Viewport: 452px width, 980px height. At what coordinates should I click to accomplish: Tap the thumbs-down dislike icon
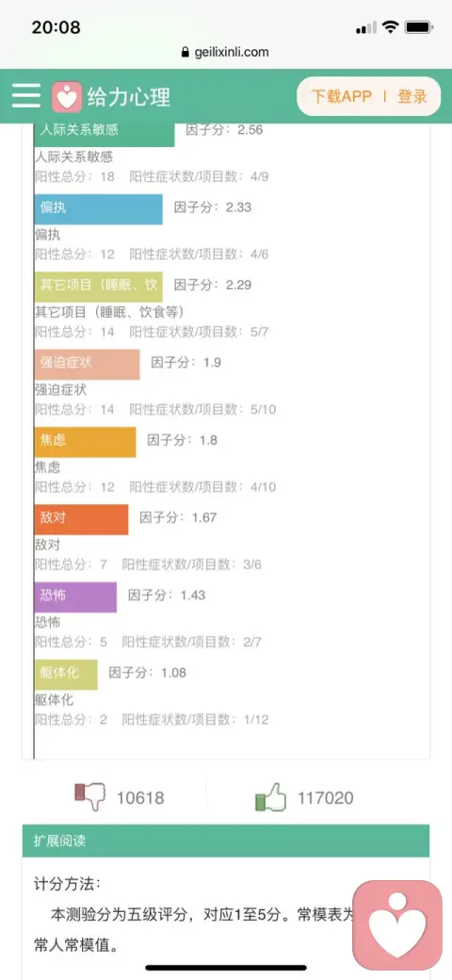[90, 797]
